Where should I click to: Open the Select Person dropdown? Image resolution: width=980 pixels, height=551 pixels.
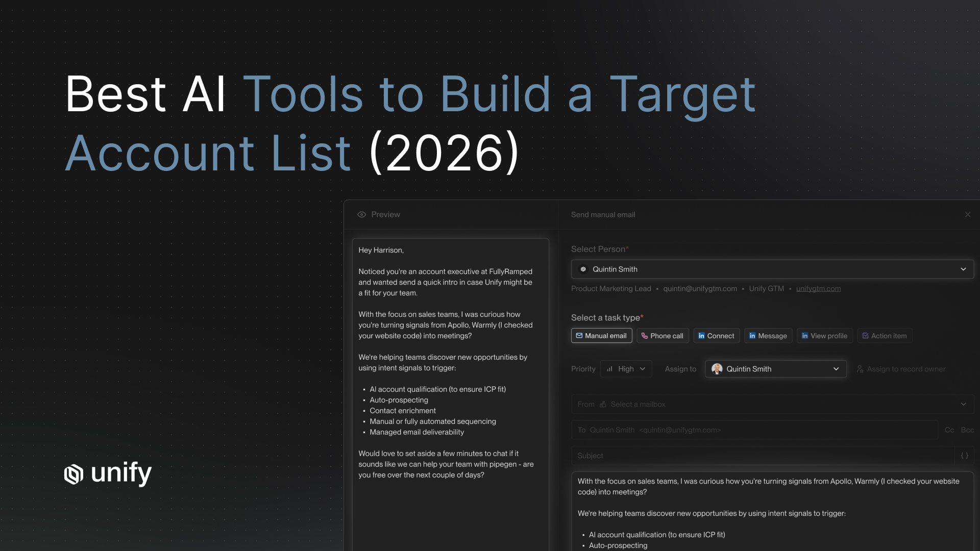pos(772,269)
